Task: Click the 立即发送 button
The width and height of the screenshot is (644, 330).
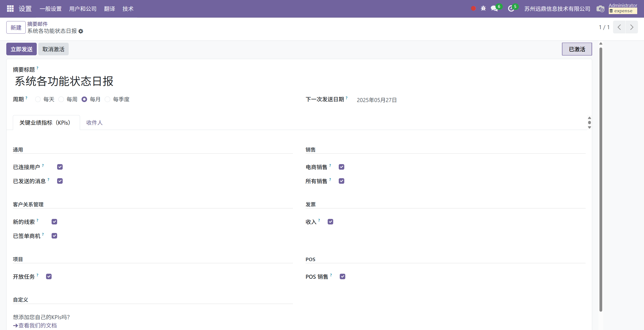Action: [x=21, y=49]
